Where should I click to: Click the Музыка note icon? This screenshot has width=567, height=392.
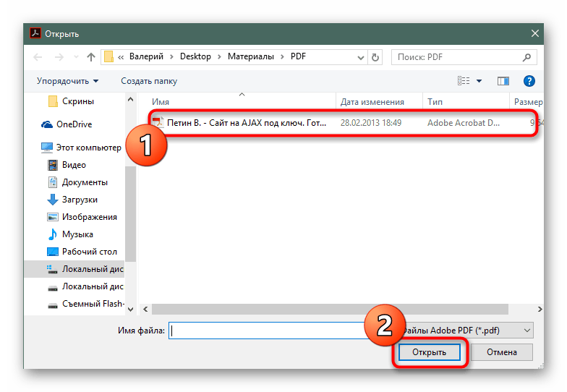(53, 234)
